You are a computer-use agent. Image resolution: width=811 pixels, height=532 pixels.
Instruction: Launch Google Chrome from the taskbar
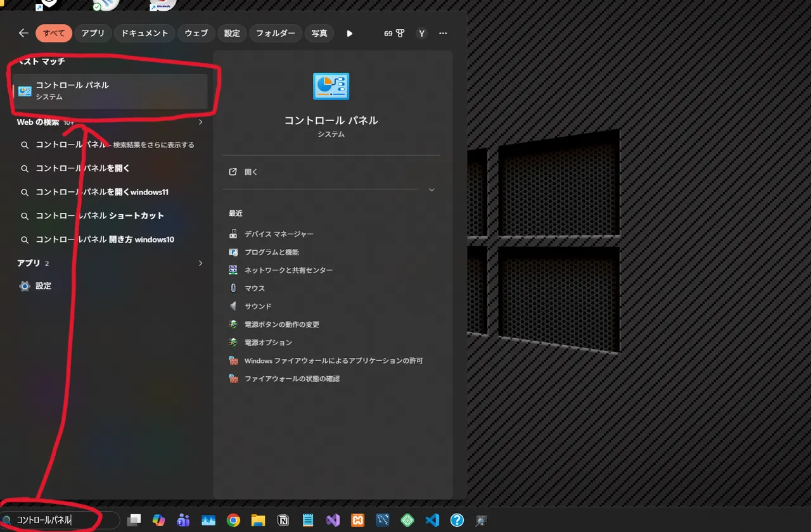coord(233,520)
